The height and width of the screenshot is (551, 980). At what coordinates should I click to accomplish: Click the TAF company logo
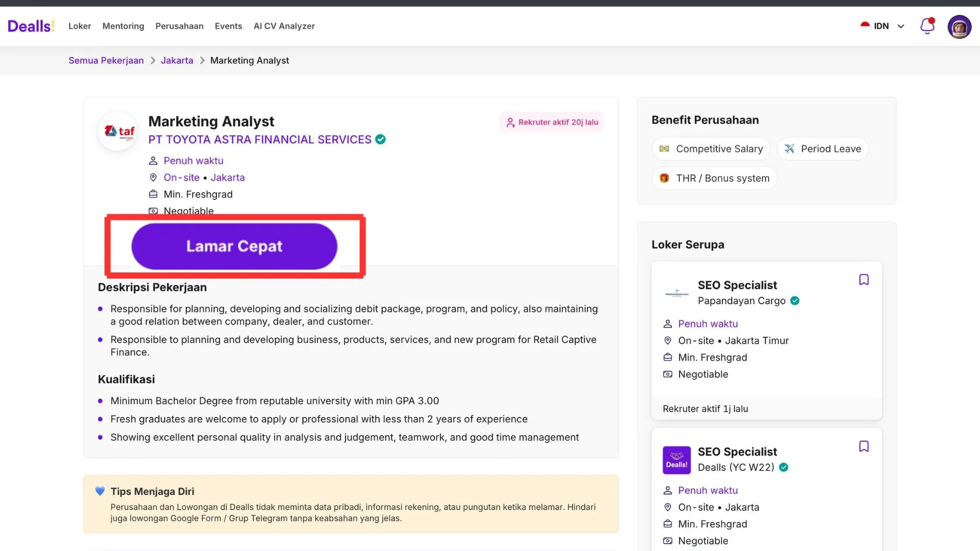[x=118, y=132]
